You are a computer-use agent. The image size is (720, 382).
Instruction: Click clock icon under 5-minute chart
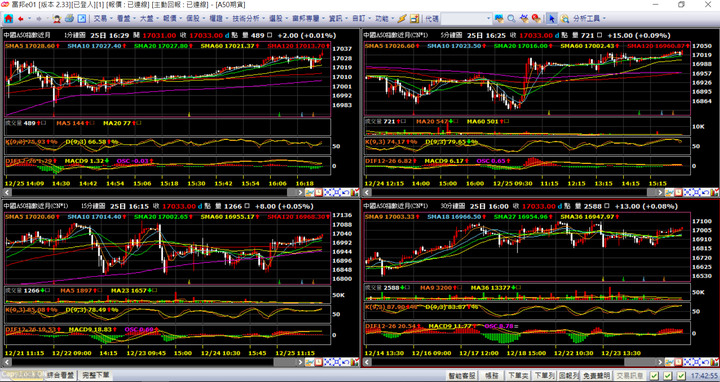coord(679,192)
